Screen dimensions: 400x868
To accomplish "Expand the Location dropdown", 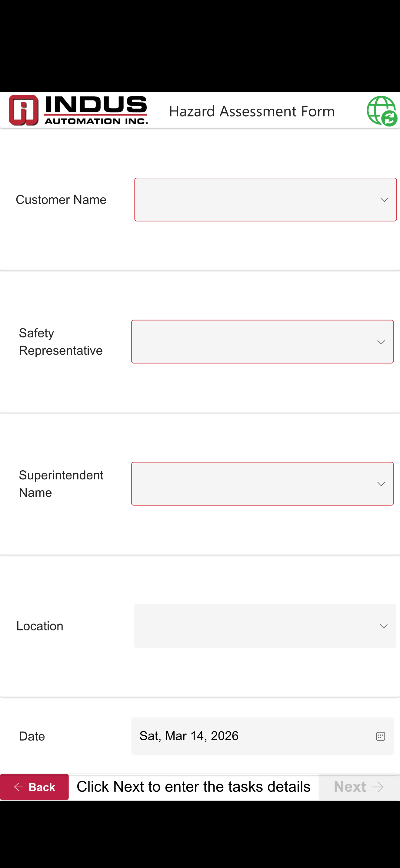I will coord(265,626).
